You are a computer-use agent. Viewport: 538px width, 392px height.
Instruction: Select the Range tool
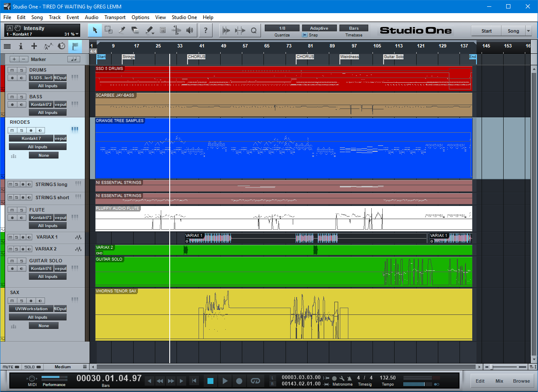109,31
